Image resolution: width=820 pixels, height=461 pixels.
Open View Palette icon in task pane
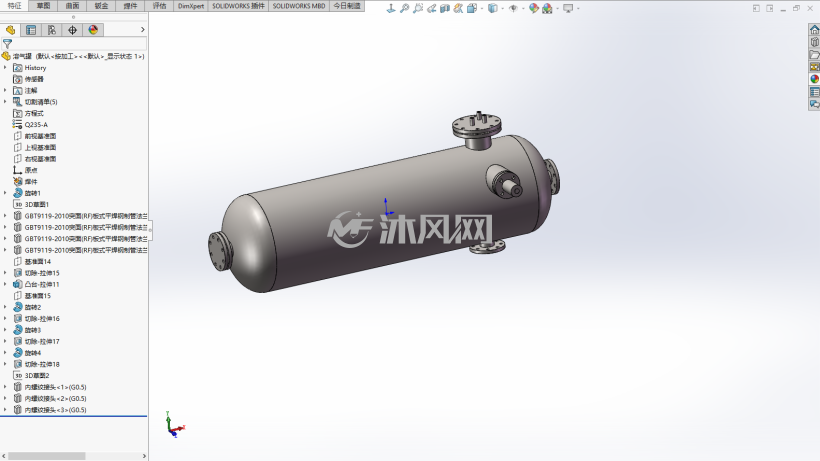click(x=814, y=67)
